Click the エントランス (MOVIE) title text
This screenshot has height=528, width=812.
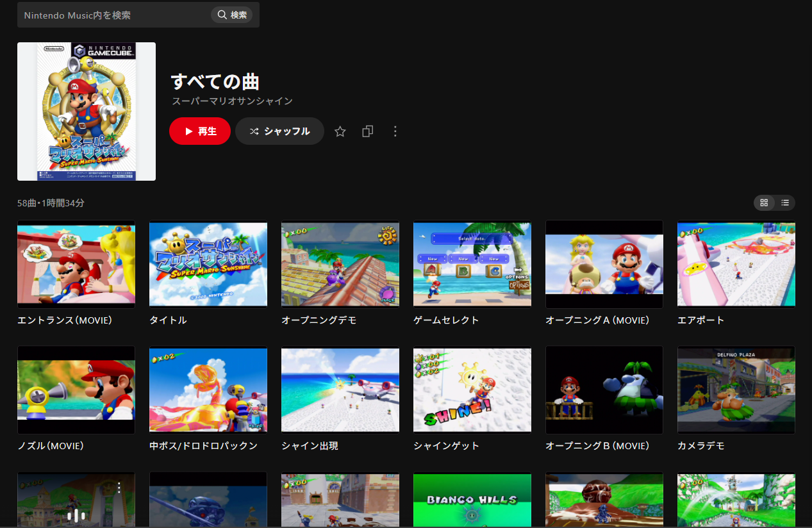click(x=65, y=320)
